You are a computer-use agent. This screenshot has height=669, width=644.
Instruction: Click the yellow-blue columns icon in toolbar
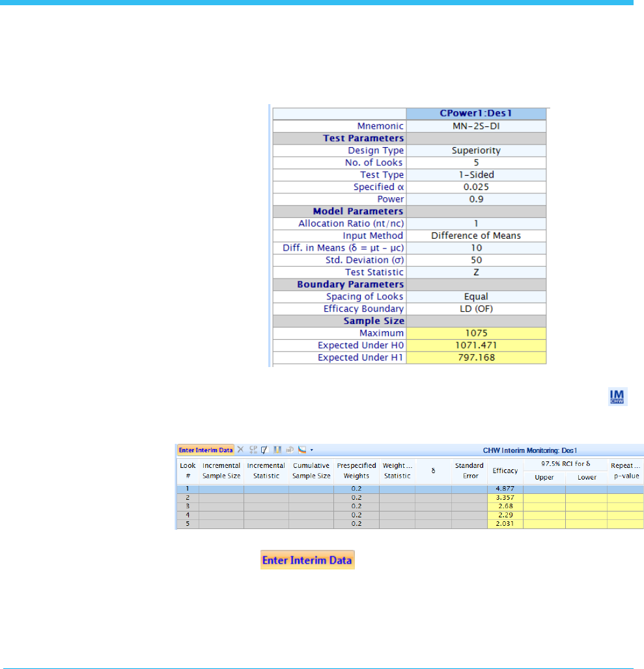point(277,450)
